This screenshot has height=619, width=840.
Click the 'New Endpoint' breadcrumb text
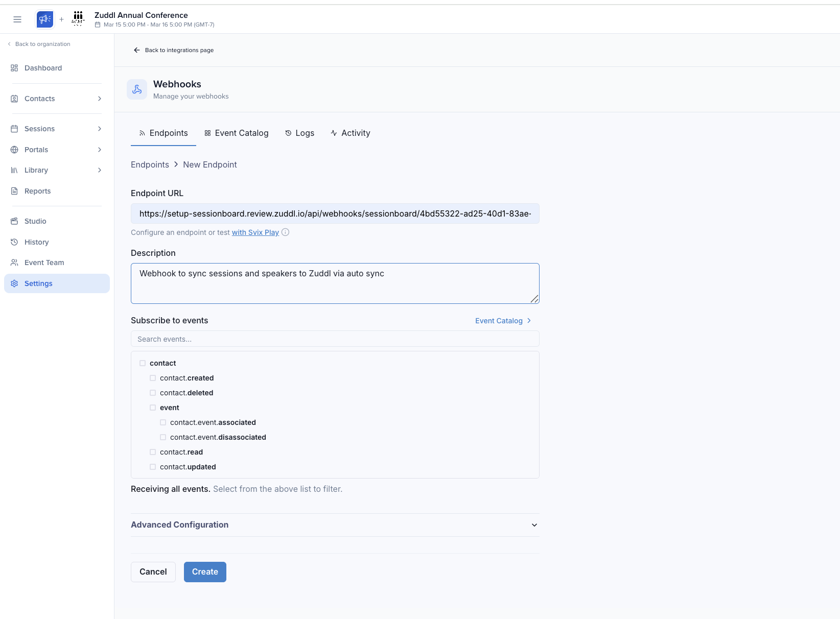coord(210,164)
